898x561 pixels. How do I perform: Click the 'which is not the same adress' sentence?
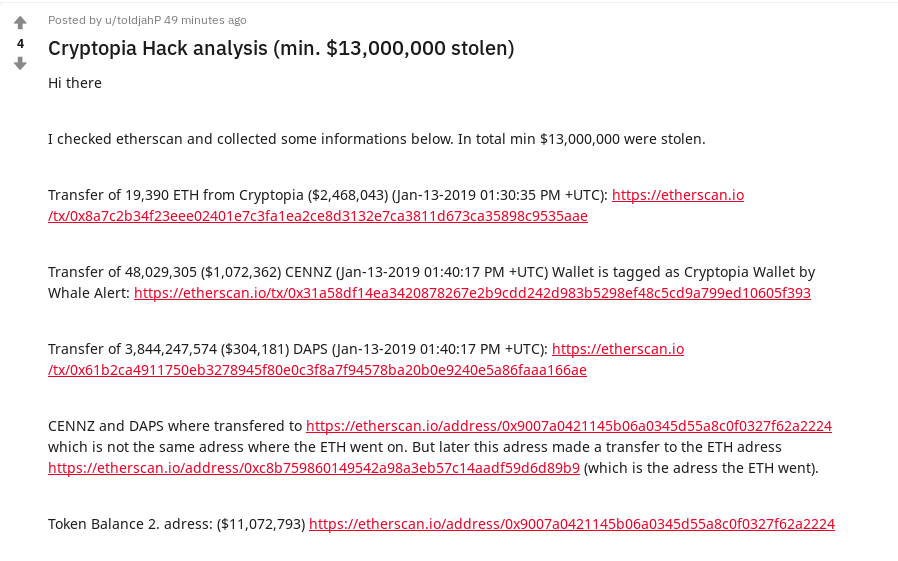click(x=415, y=447)
